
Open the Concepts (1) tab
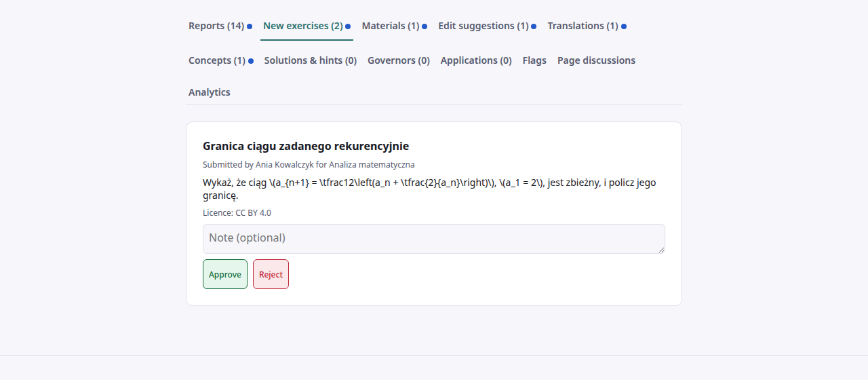tap(220, 60)
